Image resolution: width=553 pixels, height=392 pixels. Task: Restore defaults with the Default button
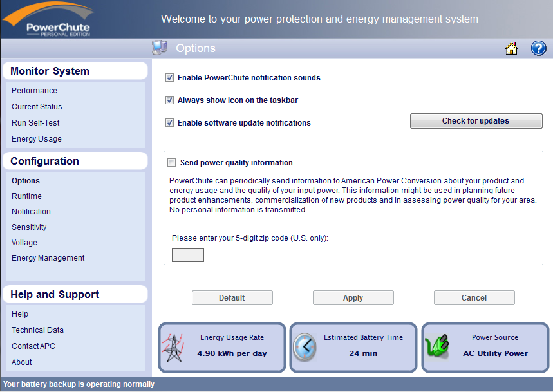(232, 297)
